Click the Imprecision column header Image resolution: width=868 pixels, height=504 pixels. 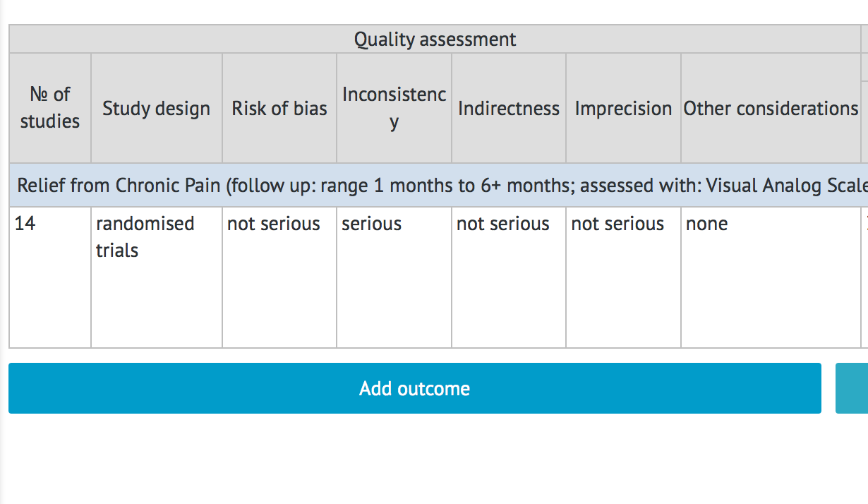pos(623,109)
